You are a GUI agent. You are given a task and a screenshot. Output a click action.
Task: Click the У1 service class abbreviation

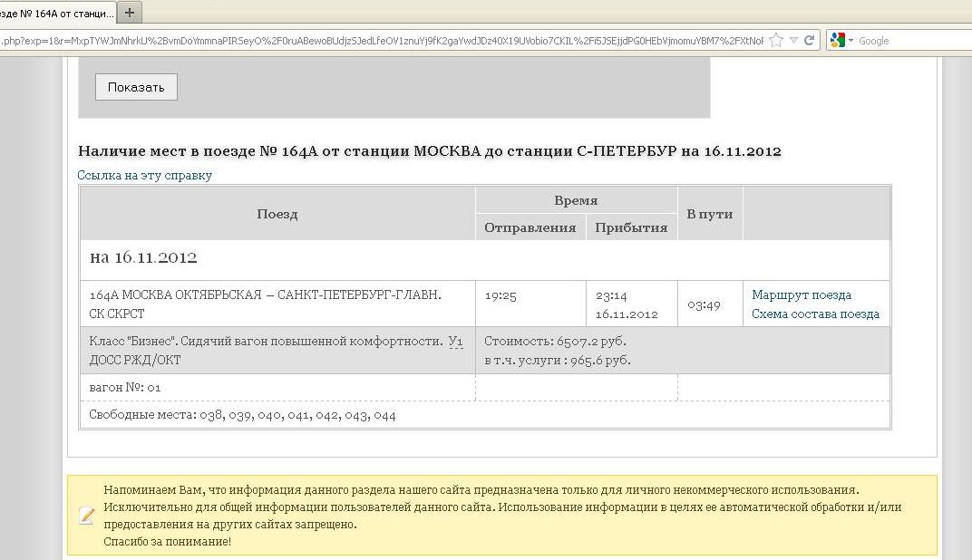[455, 342]
